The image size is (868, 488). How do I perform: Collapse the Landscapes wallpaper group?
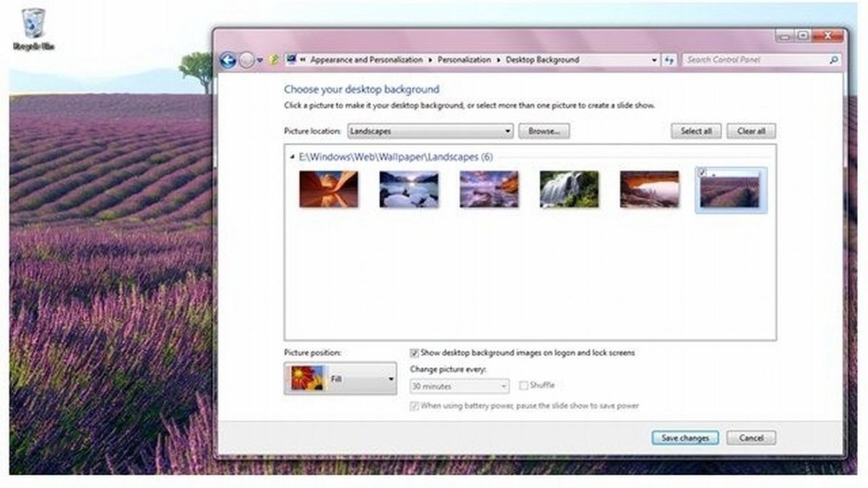pos(292,155)
